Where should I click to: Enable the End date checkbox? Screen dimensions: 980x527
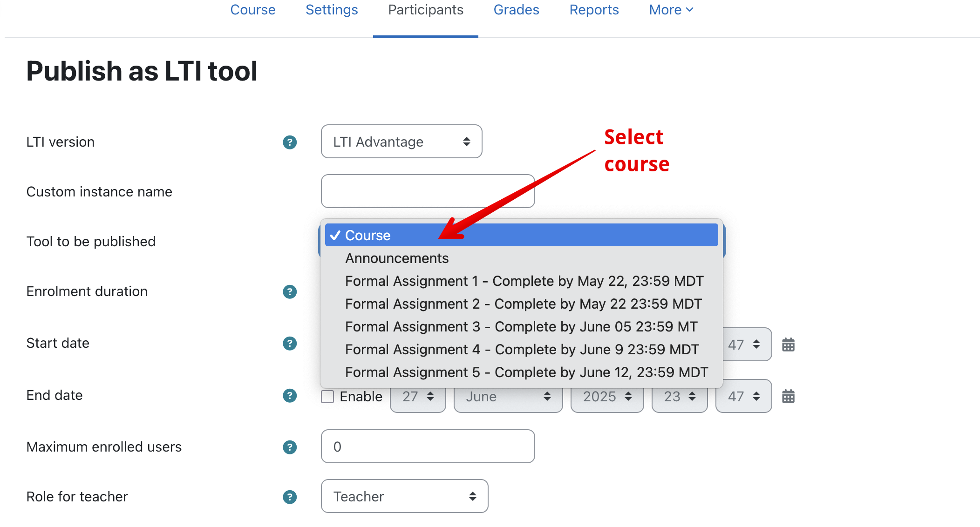(x=328, y=397)
